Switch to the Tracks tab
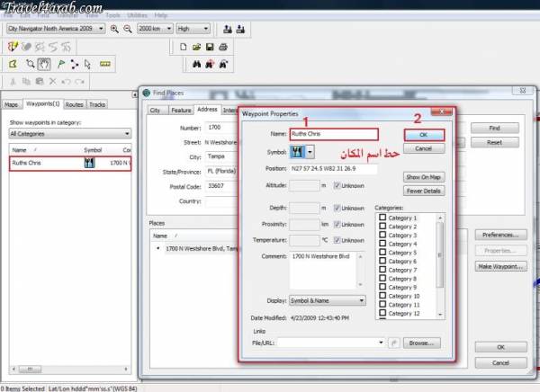 pyautogui.click(x=97, y=104)
